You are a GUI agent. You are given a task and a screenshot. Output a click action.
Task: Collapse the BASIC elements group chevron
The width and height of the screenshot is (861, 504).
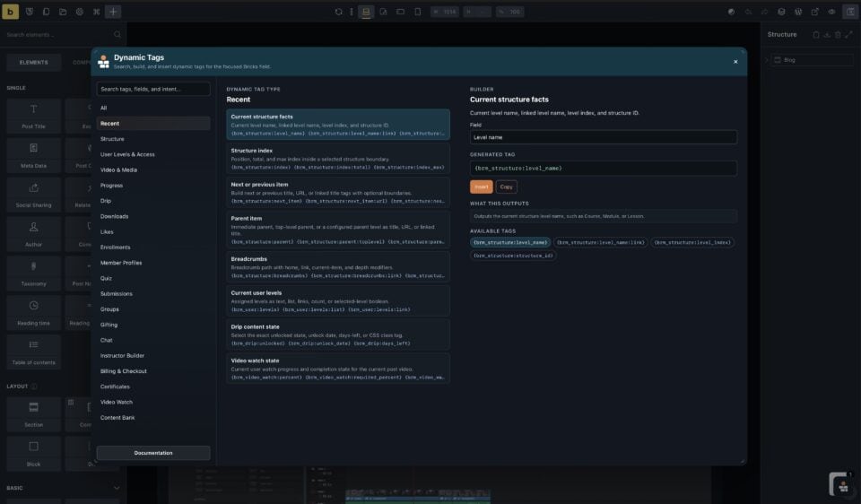(117, 488)
